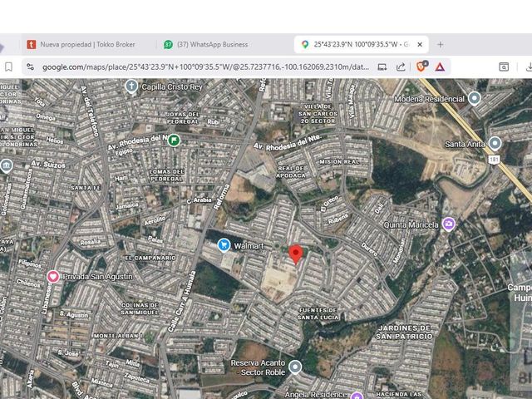The width and height of the screenshot is (532, 399).
Task: Click the Angela Residence label
Action: (x=316, y=395)
